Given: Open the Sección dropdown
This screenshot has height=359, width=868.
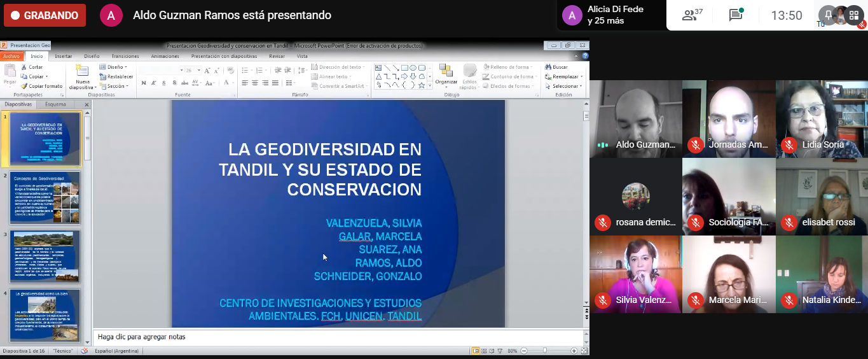Looking at the screenshot, I should [113, 86].
